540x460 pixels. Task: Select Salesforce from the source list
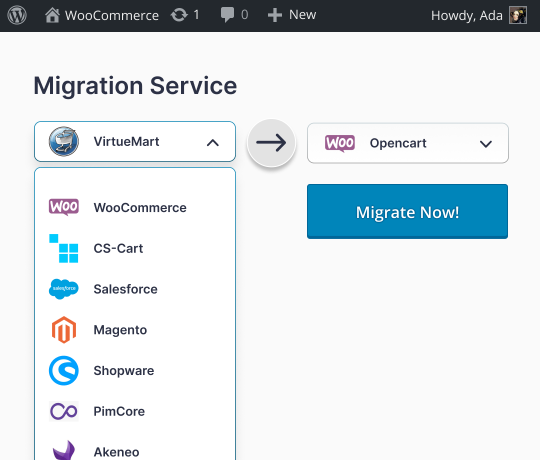(135, 289)
